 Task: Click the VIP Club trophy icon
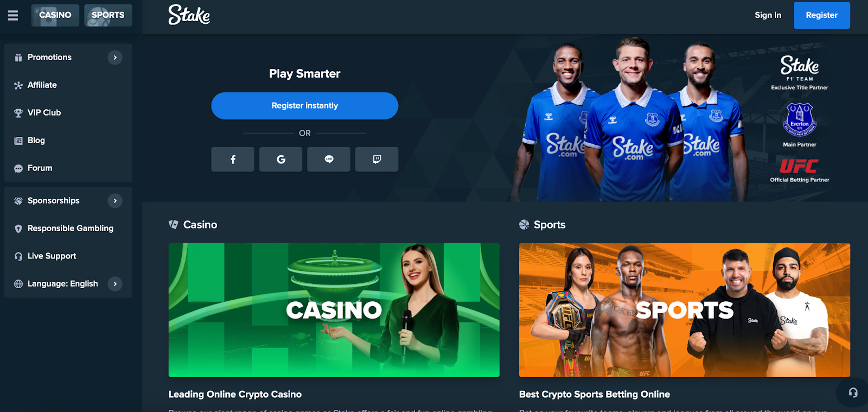click(18, 113)
